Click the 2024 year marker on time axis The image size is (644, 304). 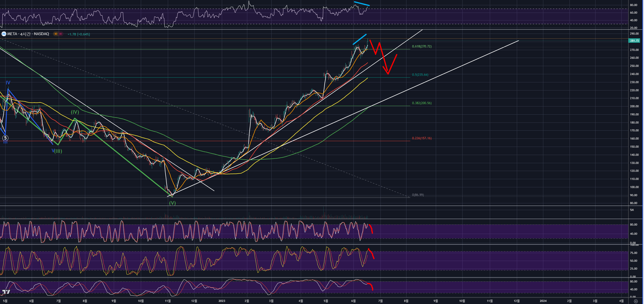pyautogui.click(x=543, y=301)
